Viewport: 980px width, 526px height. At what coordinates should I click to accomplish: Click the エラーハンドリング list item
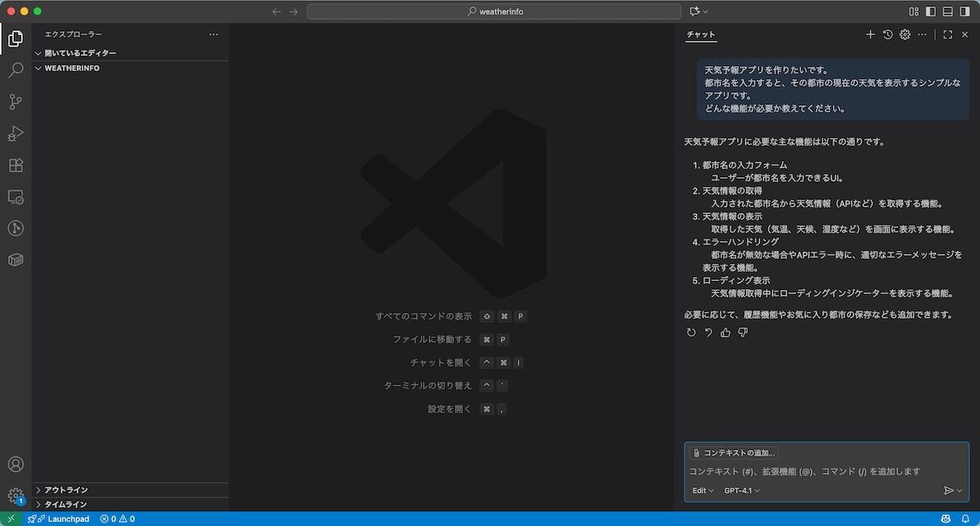pyautogui.click(x=741, y=242)
